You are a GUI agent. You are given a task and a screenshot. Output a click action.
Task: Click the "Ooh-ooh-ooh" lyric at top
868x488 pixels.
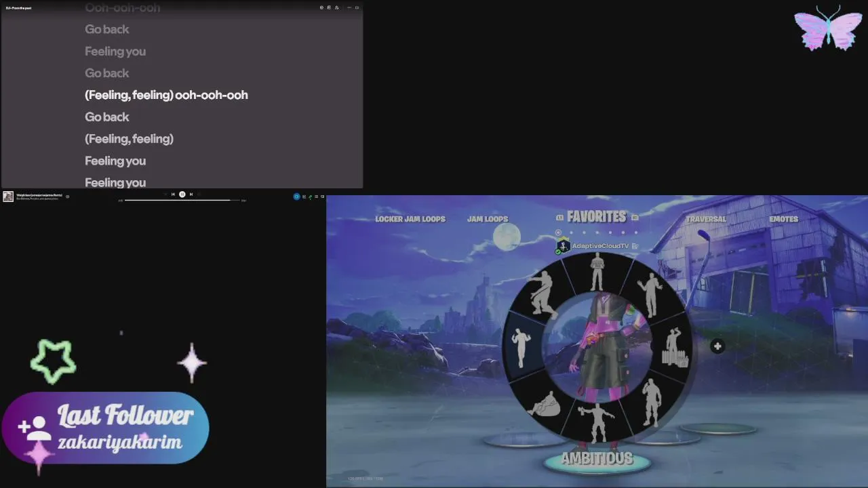(x=122, y=8)
